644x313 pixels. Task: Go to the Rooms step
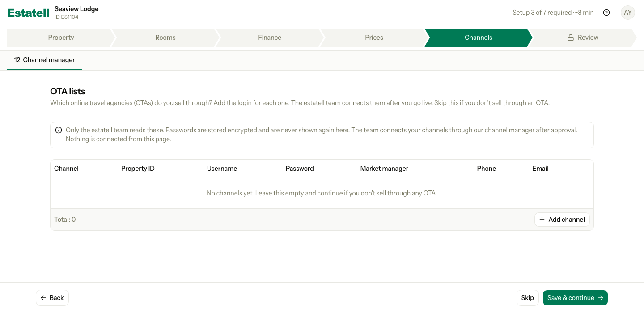(x=165, y=38)
